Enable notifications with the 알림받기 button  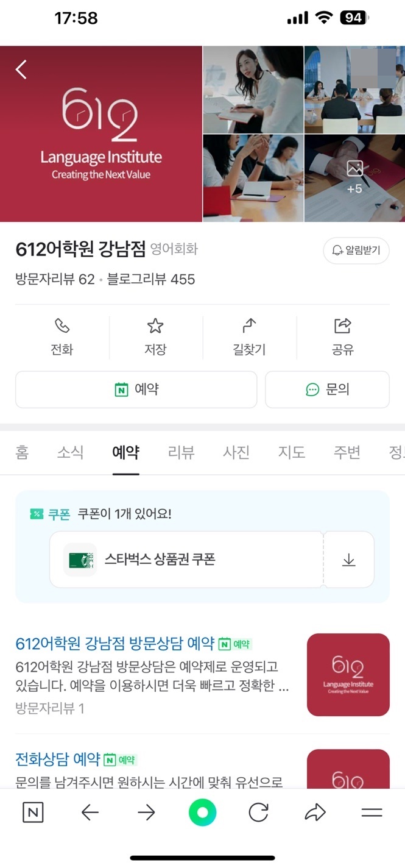pos(356,251)
